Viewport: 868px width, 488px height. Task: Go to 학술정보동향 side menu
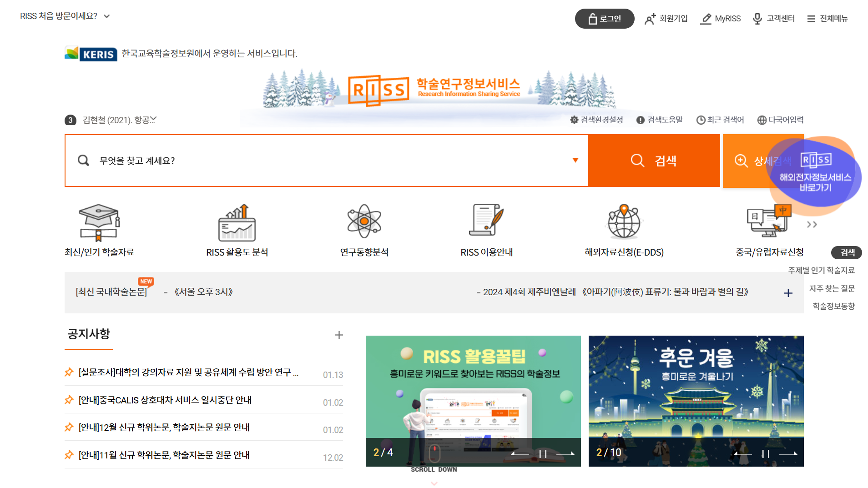tap(833, 306)
